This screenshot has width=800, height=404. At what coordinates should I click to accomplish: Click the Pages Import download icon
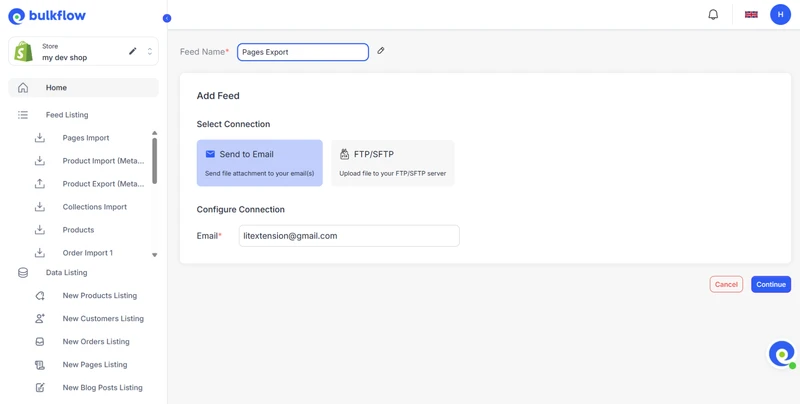point(40,138)
